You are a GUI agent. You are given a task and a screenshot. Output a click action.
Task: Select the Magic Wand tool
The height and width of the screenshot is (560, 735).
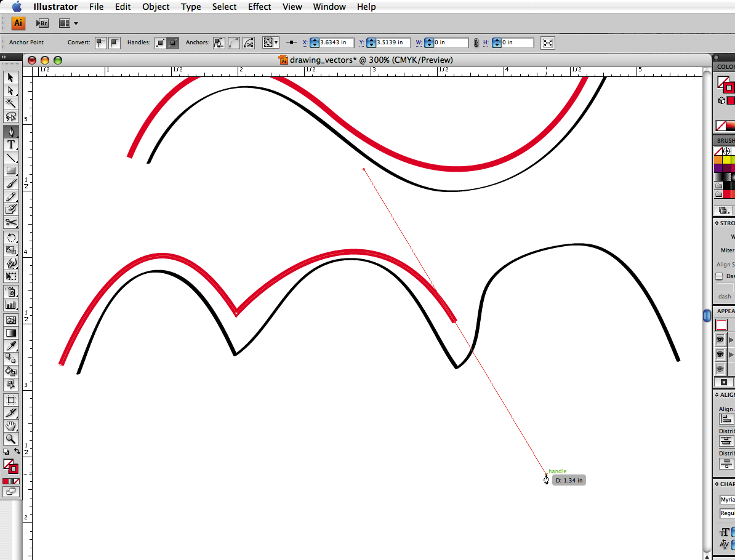11,103
